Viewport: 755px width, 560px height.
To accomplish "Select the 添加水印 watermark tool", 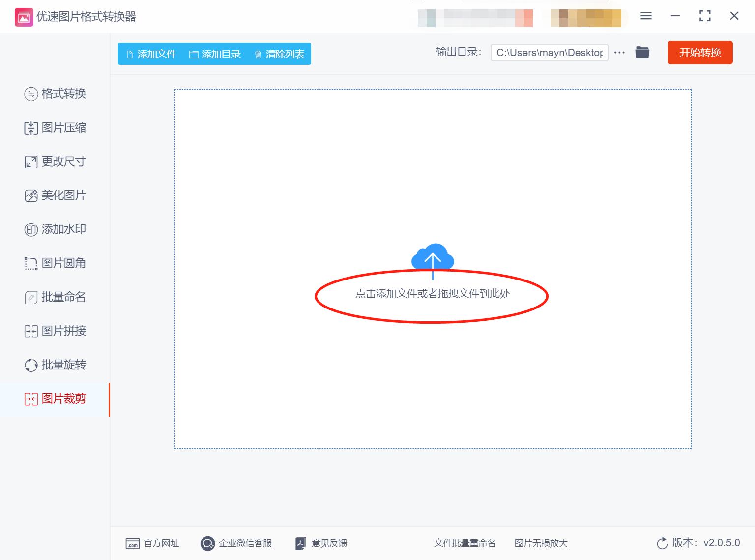I will tap(55, 229).
